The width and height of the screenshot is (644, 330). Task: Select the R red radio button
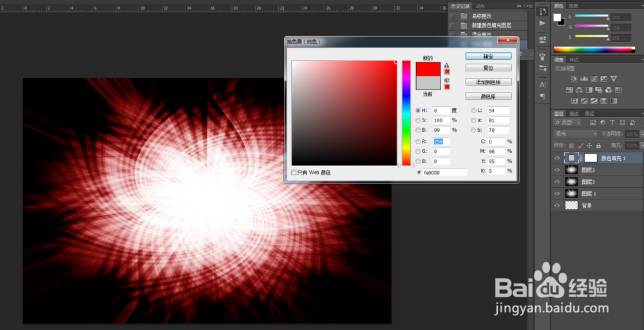(418, 141)
